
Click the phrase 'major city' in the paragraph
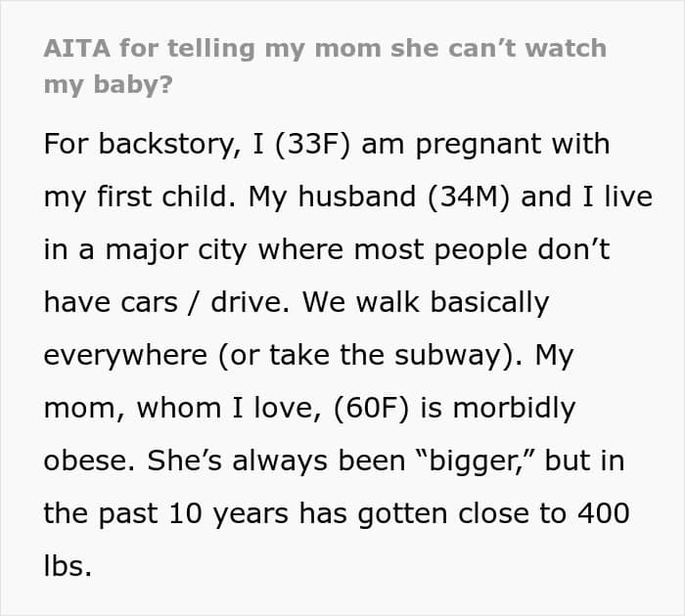(x=176, y=250)
